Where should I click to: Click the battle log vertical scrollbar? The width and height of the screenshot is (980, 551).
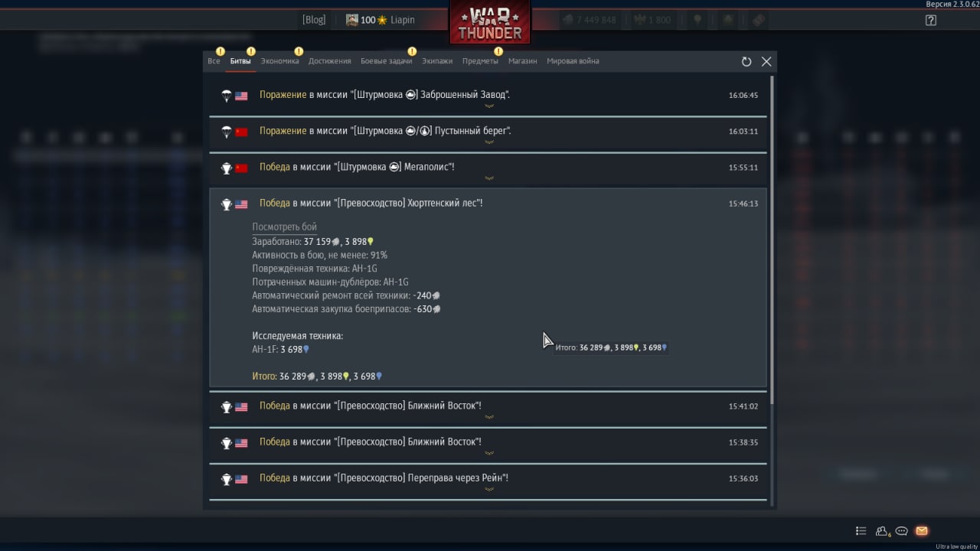click(772, 239)
